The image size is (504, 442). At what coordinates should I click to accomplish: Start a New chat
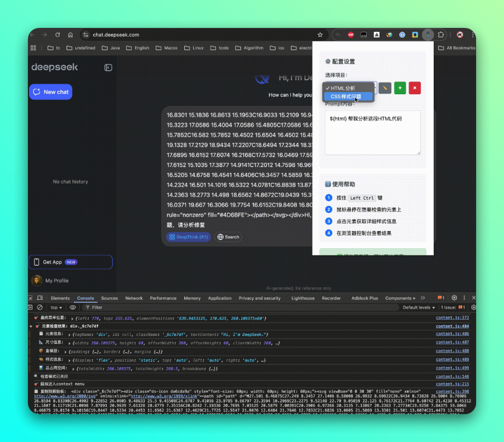51,92
